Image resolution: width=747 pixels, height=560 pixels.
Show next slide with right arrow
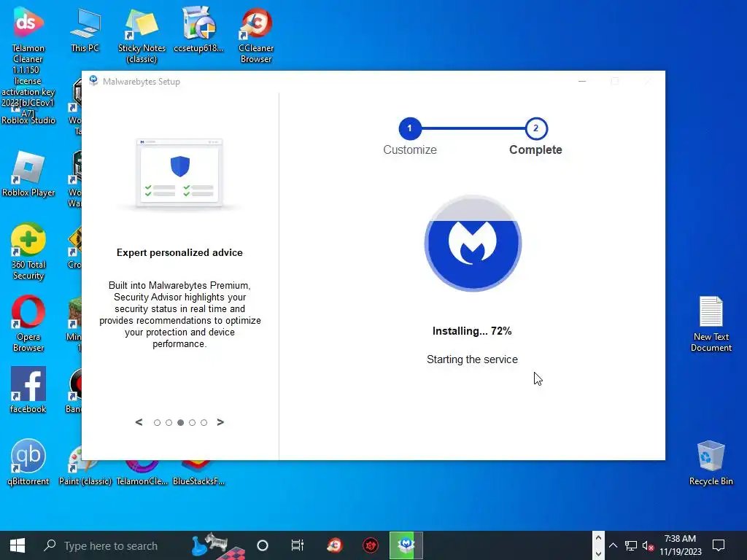[x=220, y=422]
